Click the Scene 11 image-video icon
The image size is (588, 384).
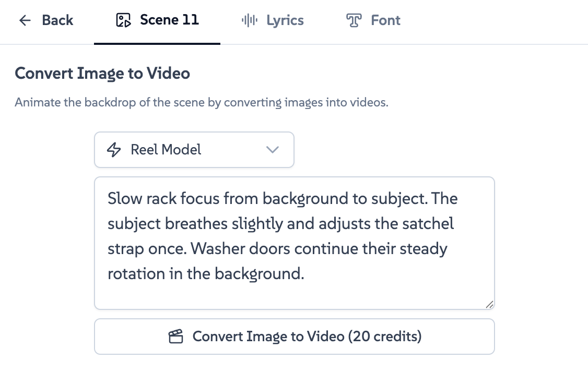123,20
